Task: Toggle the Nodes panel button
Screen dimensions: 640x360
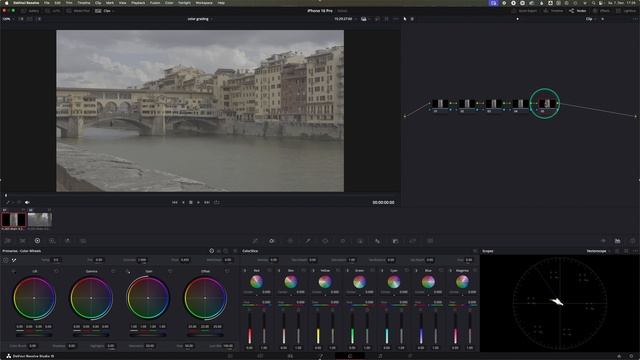Action: click(x=578, y=11)
